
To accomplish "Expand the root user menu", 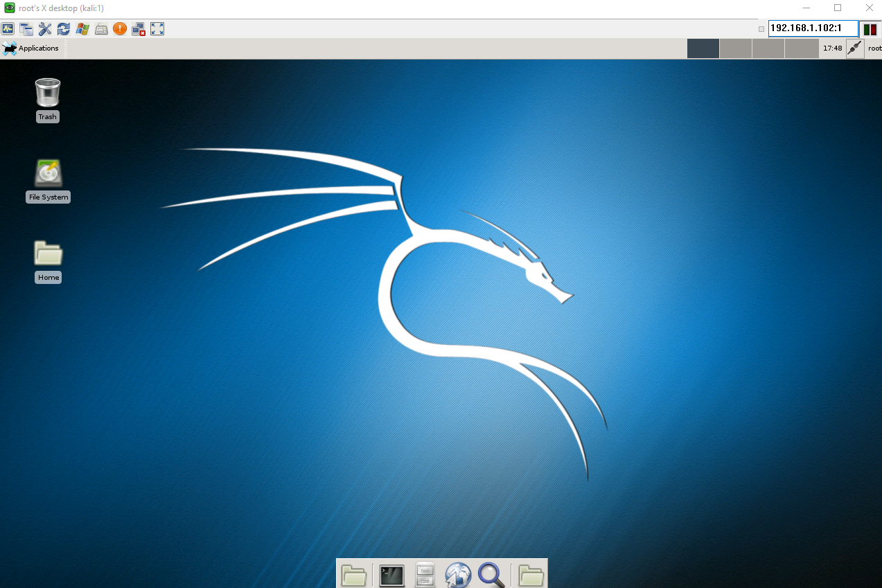I will point(874,48).
